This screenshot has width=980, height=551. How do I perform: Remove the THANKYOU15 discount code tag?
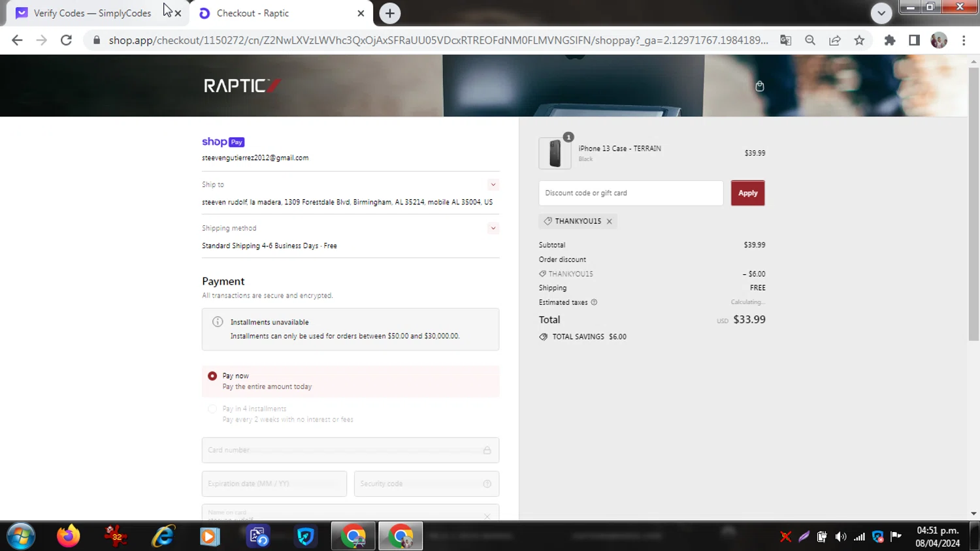[609, 221]
